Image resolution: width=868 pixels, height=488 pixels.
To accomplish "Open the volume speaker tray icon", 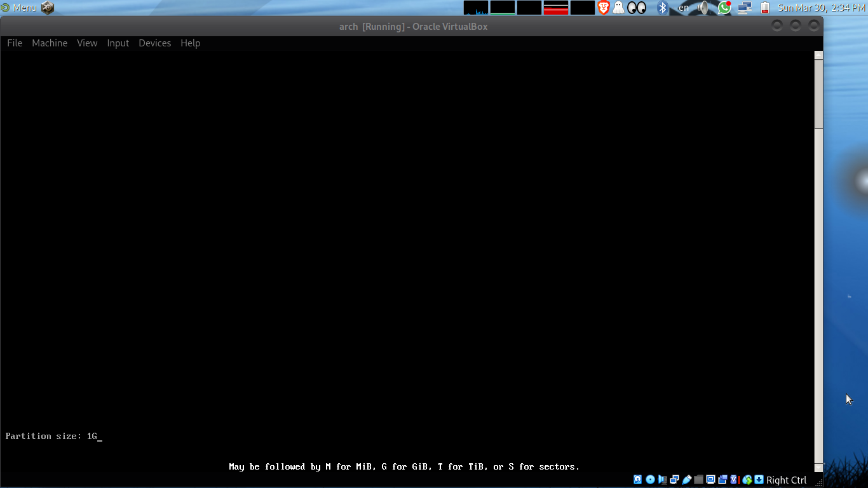I will click(703, 8).
